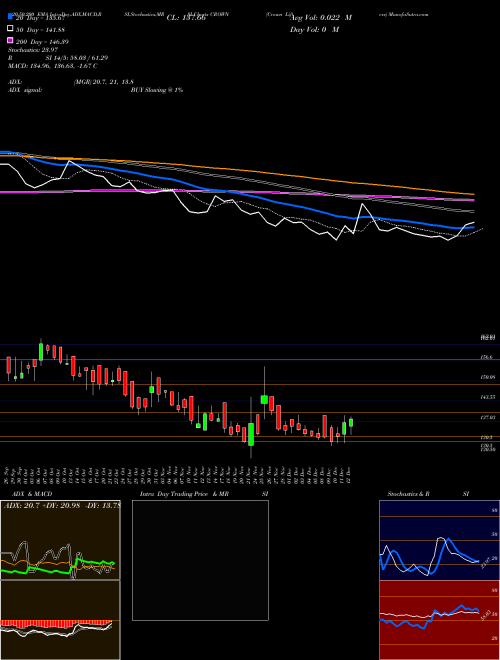
Task: Click the 'SI 14/3: 38.03 / 61.29' values
Action: tap(77, 58)
